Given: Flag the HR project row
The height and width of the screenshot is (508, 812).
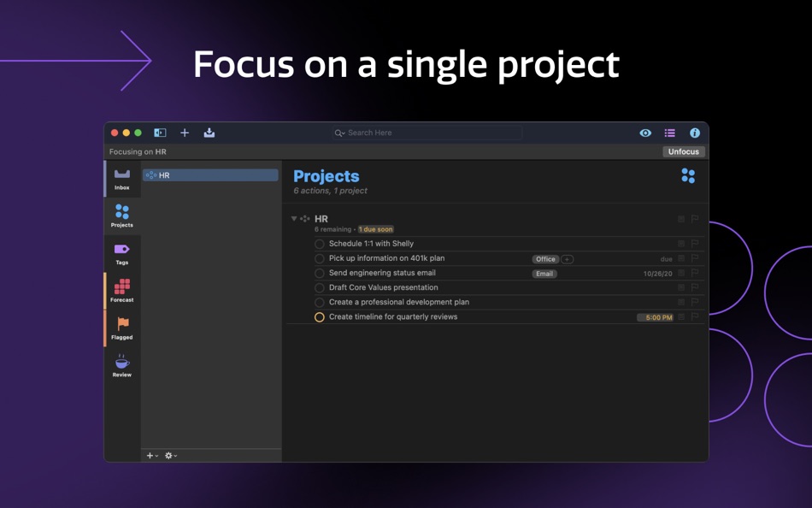Looking at the screenshot, I should (695, 219).
